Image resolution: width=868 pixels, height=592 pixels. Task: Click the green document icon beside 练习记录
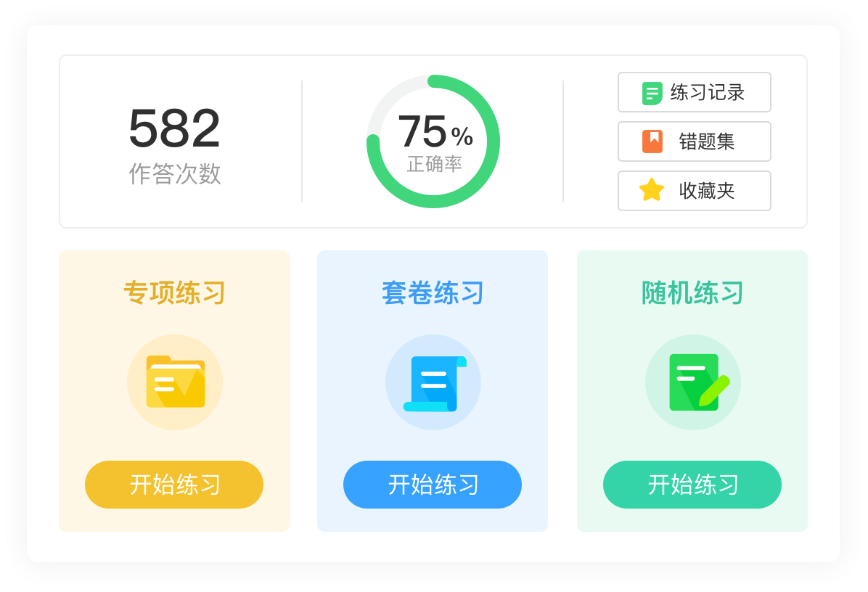coord(652,93)
